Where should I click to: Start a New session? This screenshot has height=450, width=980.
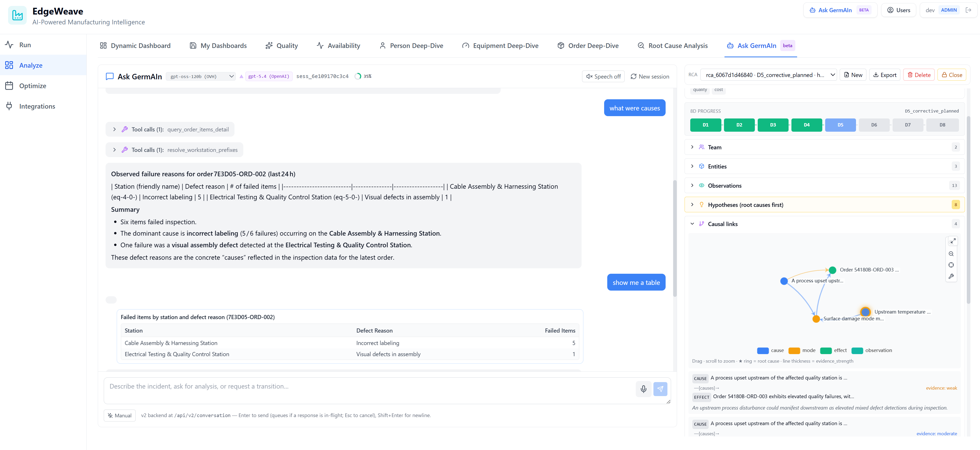pyautogui.click(x=650, y=76)
